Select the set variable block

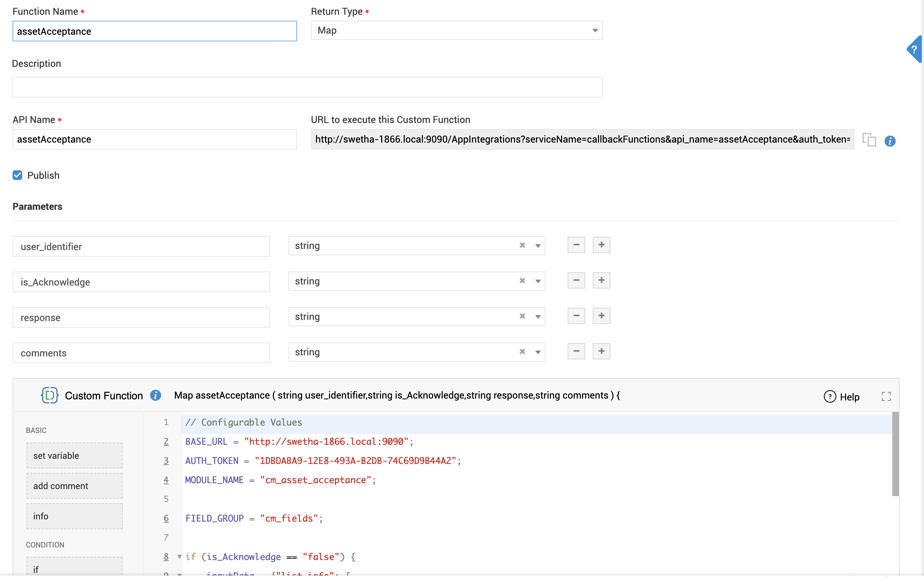tap(74, 455)
